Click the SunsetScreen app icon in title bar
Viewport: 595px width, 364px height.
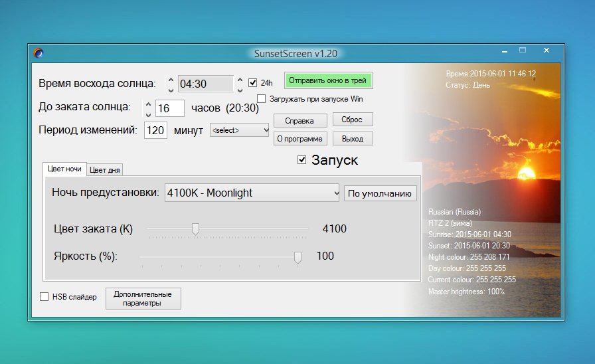39,52
